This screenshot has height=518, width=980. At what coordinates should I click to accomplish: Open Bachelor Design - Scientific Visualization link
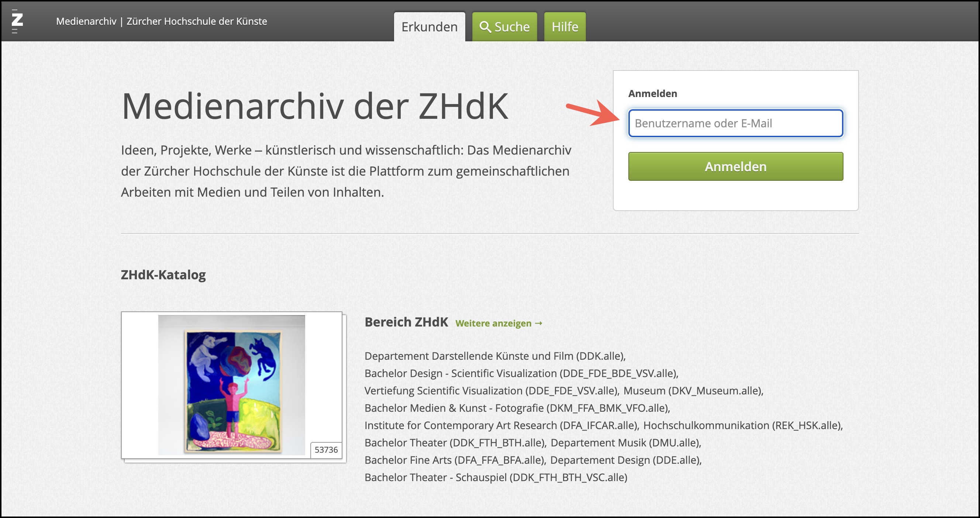tap(521, 373)
